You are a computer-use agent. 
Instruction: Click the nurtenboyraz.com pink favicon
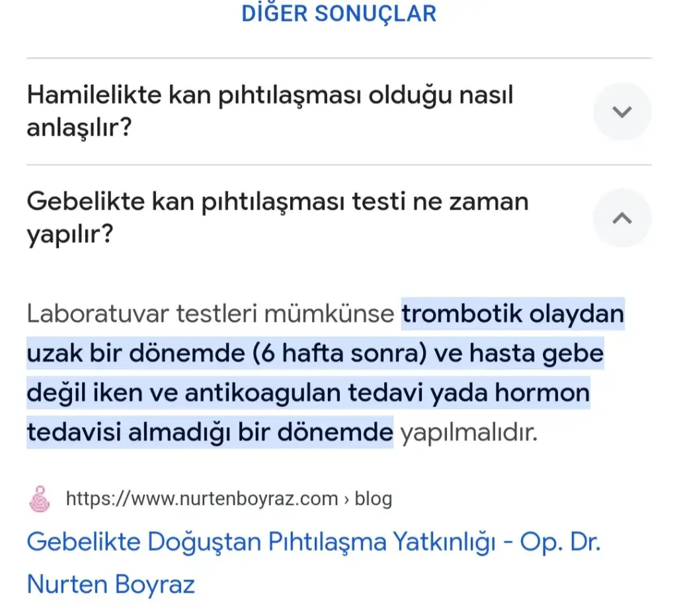click(x=40, y=498)
